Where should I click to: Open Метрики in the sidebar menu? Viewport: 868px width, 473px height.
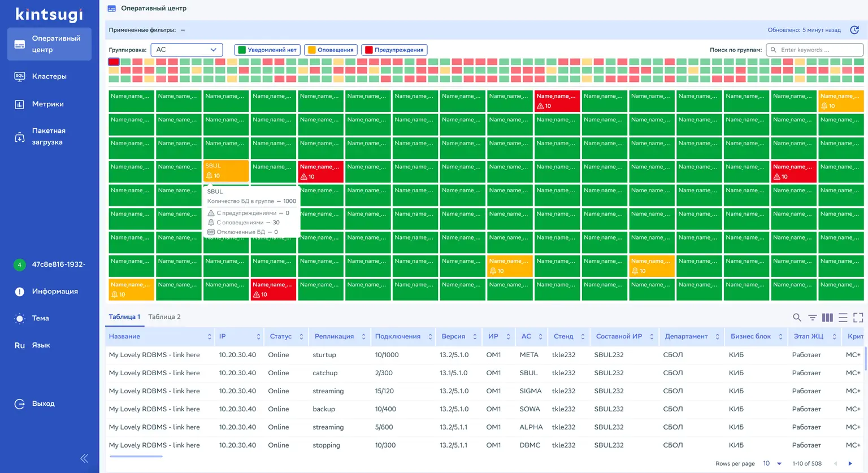point(48,104)
